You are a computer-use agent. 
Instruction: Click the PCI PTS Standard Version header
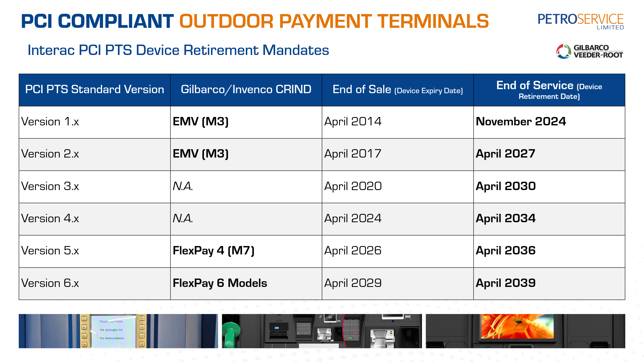tap(95, 89)
